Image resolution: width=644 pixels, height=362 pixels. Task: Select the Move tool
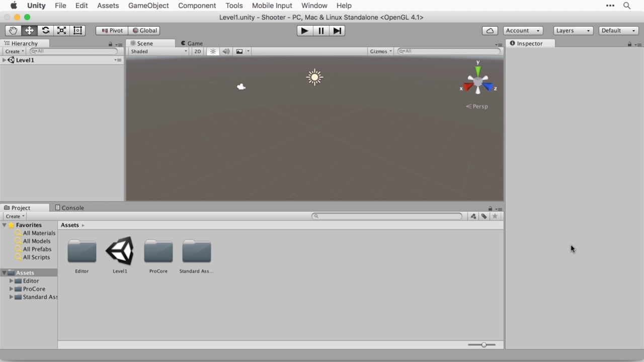point(29,31)
